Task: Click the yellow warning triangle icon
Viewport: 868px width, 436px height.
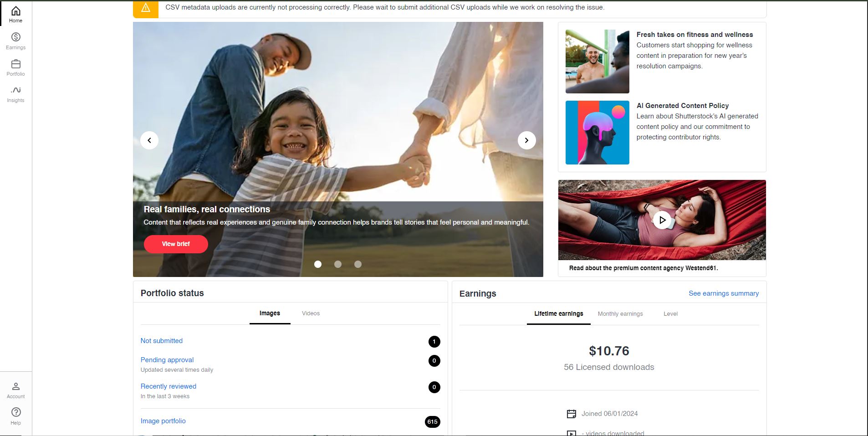Action: tap(146, 8)
